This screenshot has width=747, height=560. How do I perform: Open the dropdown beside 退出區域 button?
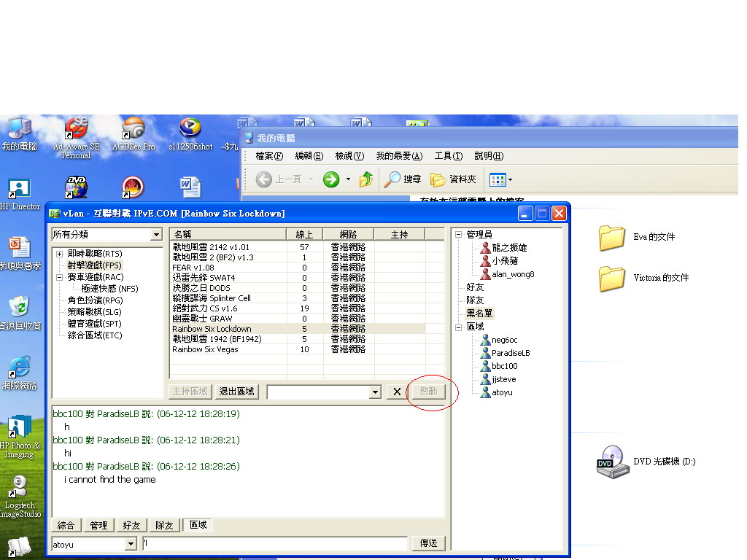(376, 392)
